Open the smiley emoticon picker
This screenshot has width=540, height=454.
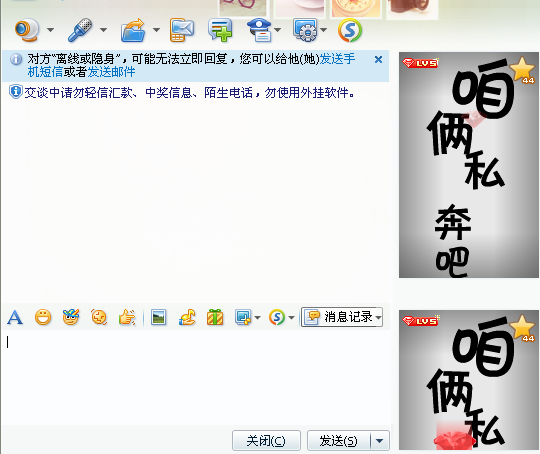(x=43, y=317)
